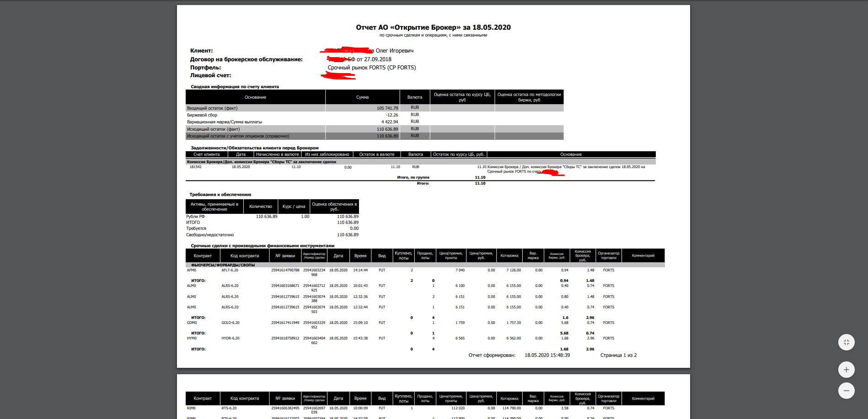868x419 pixels.
Task: Click the "Страница 1 из 2" page indicator
Action: (618, 355)
